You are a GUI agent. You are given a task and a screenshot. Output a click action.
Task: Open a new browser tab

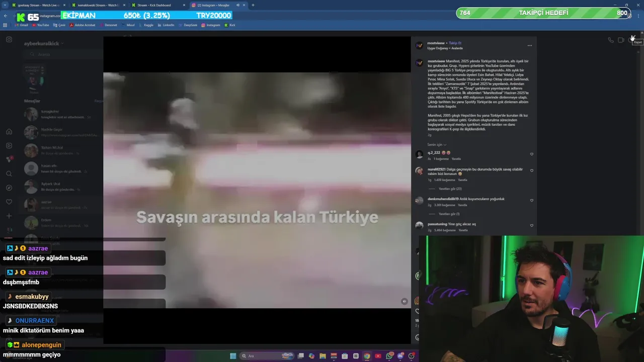pyautogui.click(x=253, y=5)
